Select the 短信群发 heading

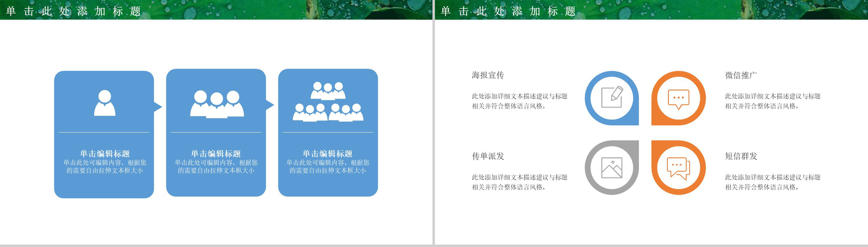741,156
